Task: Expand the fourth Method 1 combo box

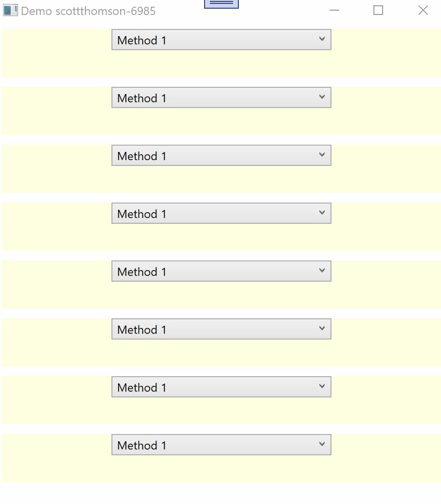Action: point(221,213)
